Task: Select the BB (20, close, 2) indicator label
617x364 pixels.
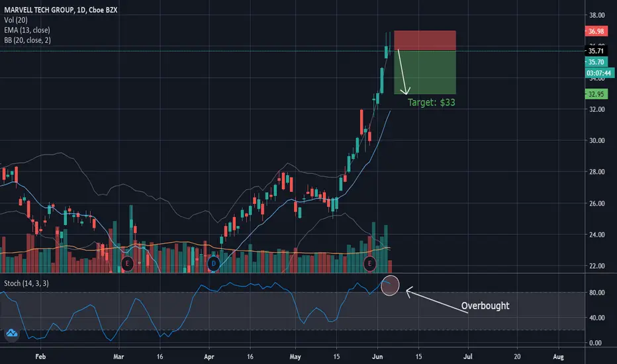Action: click(x=28, y=40)
